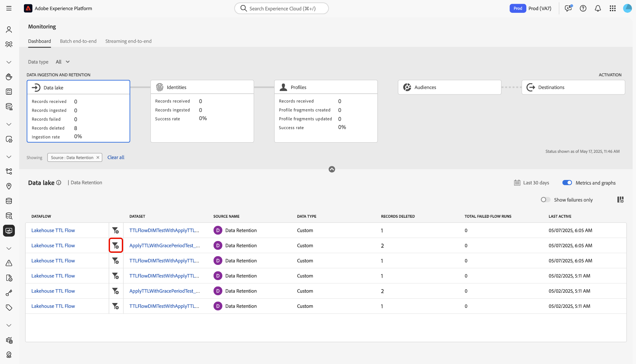Enable the Show failures only toggle
636x364 pixels.
(x=545, y=200)
